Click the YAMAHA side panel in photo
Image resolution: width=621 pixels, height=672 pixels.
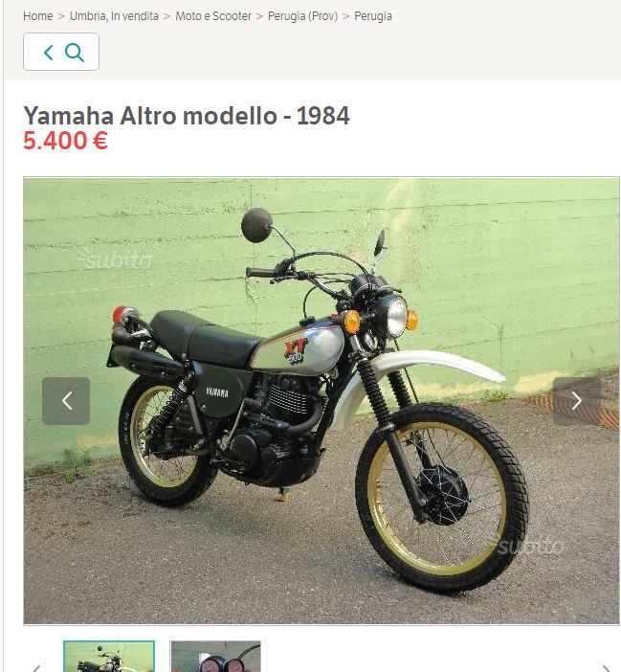pyautogui.click(x=217, y=392)
